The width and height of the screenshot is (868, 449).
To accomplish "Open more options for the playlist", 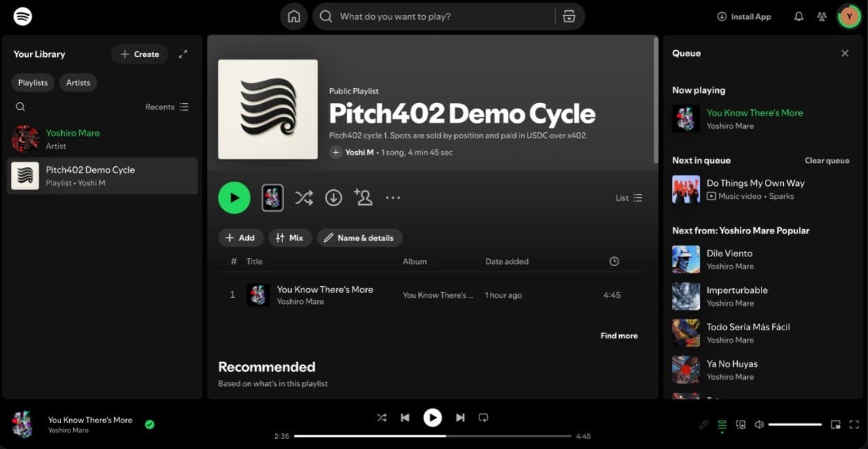I will pos(393,198).
